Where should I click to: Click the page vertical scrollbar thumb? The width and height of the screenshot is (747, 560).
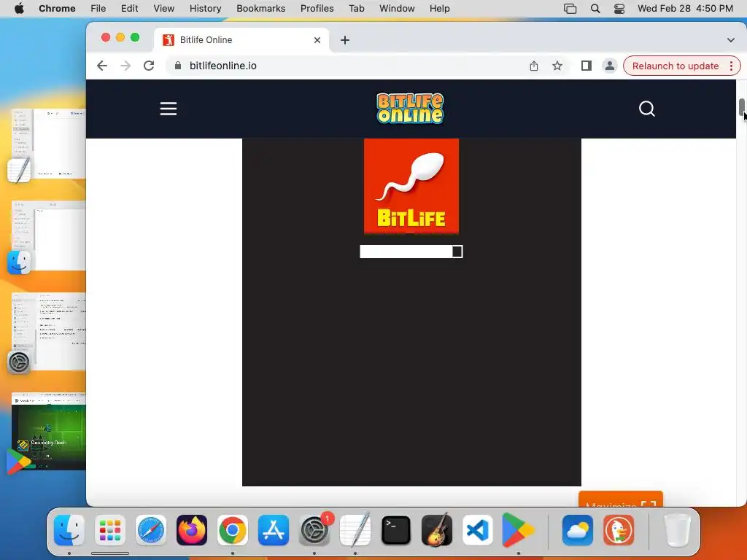tap(742, 106)
